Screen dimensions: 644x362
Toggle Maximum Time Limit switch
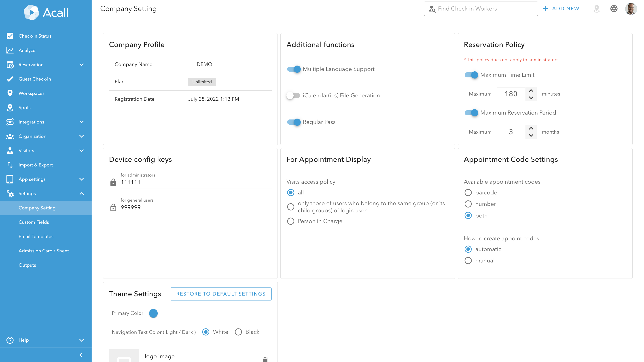[x=471, y=75]
